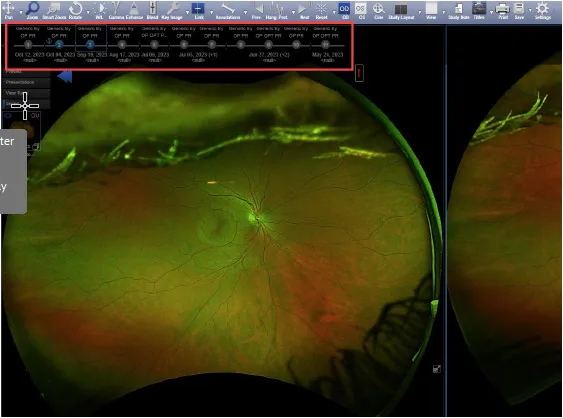Open the Titles dropdown arrow
Viewport: 563px width, 418px height.
coord(491,13)
